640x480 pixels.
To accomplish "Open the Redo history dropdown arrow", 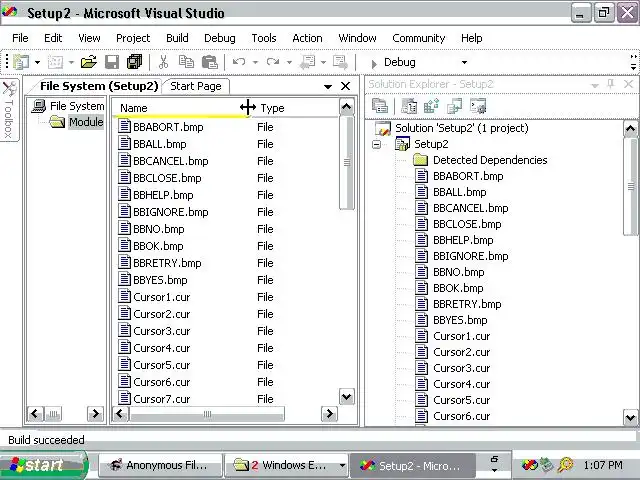I will click(289, 62).
